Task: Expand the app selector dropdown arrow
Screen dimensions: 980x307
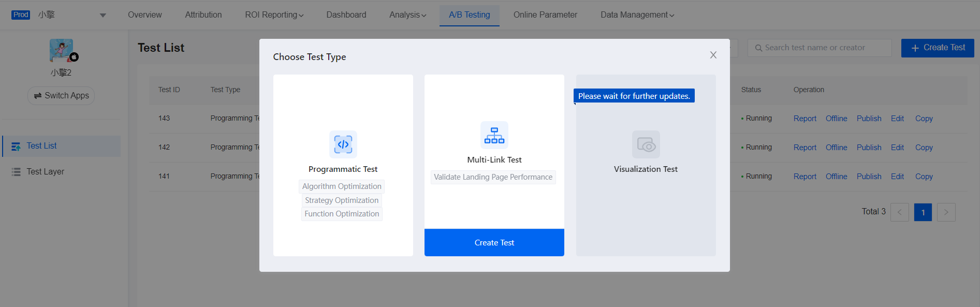Action: [103, 16]
